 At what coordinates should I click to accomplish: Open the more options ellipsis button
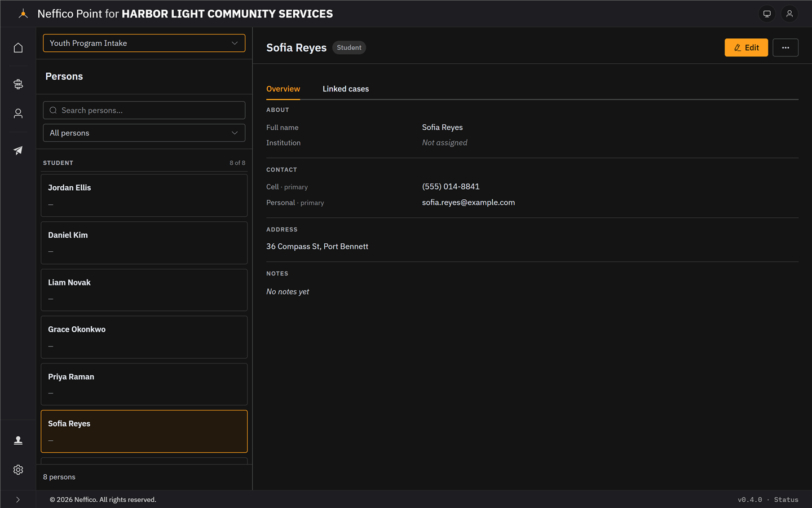[785, 47]
